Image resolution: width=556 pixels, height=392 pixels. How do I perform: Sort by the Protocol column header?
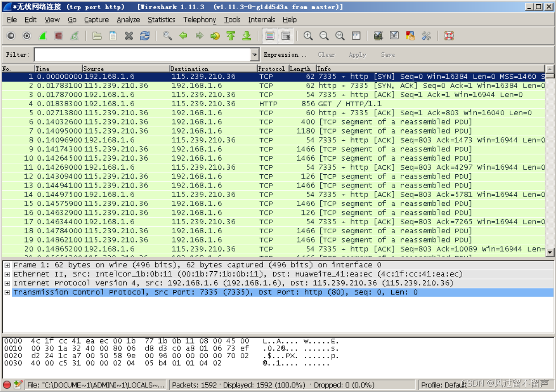point(272,69)
